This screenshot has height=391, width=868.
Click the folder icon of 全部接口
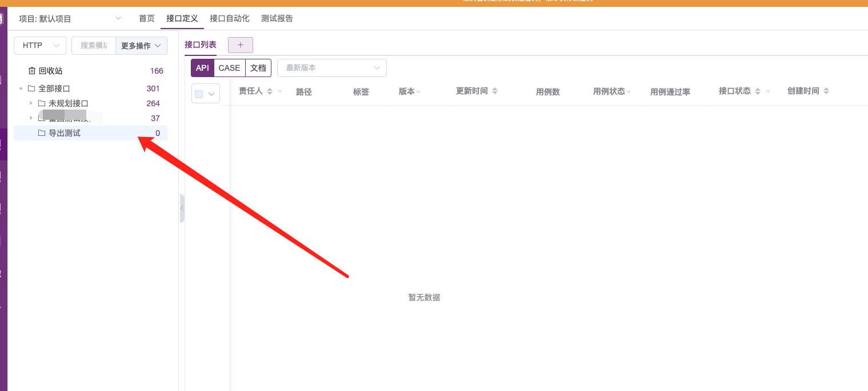tap(31, 88)
